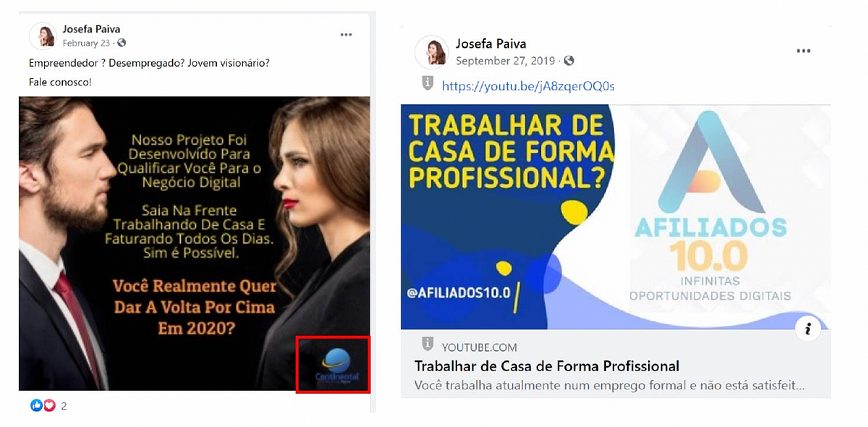Click the info icon next to YOUTUBE.COM
868x427 pixels.
427,344
